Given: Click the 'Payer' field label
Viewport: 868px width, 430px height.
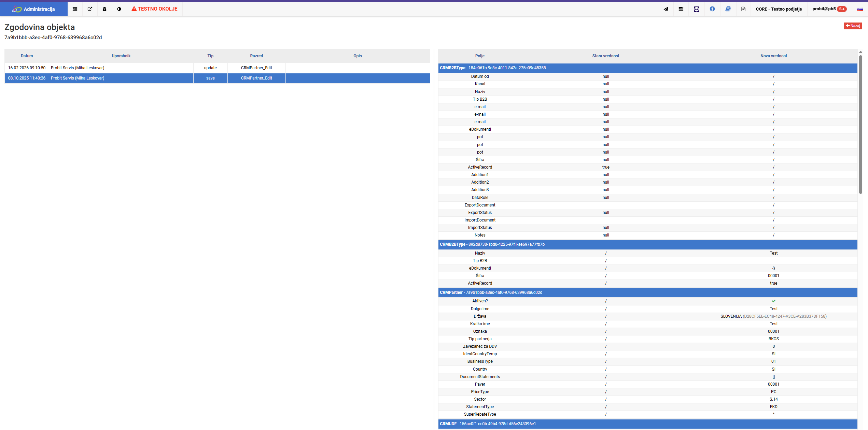Looking at the screenshot, I should pyautogui.click(x=480, y=384).
